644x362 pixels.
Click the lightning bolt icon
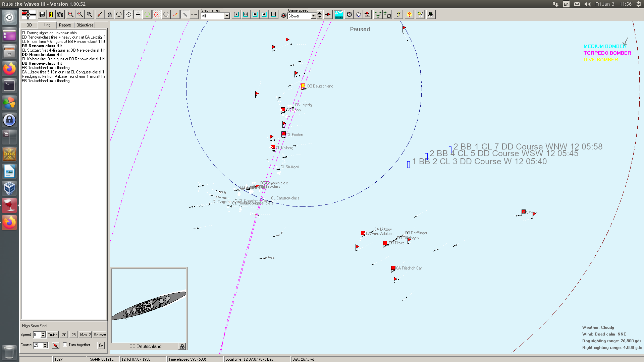(x=398, y=14)
